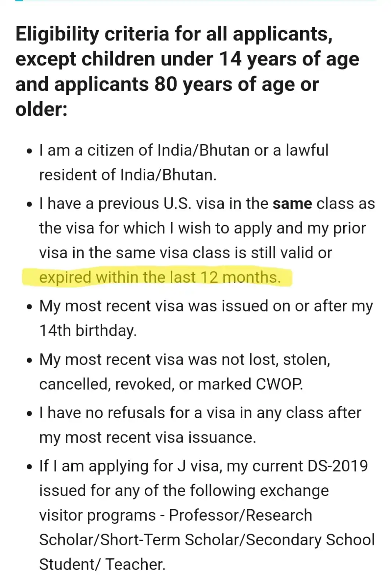Click "not lost, stolen," in the fourth bullet
The image size is (391, 588).
[276, 359]
